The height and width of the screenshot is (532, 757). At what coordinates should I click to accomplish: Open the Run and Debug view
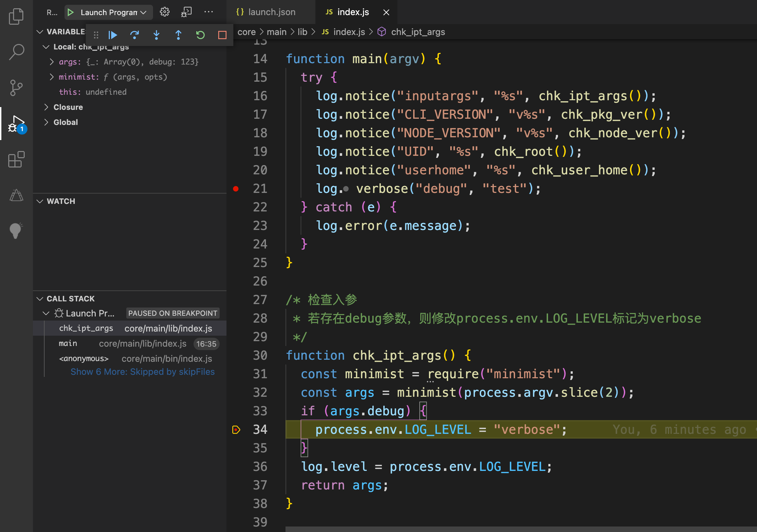[16, 124]
